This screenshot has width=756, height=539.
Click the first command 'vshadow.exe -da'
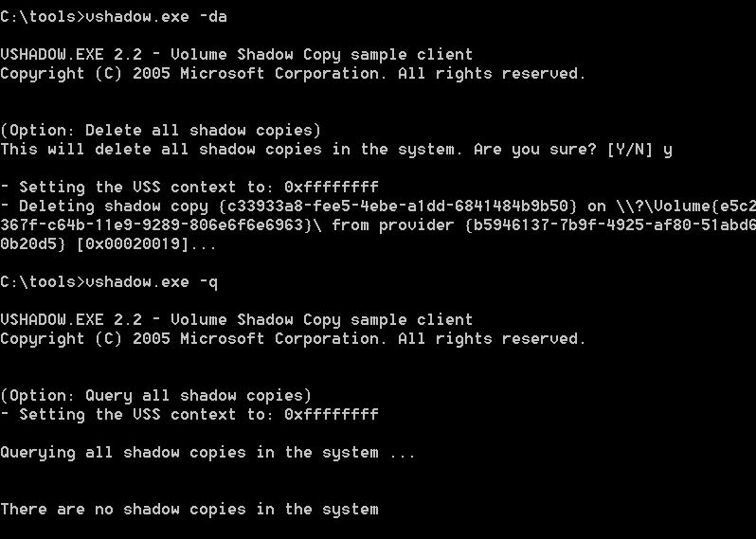[156, 17]
